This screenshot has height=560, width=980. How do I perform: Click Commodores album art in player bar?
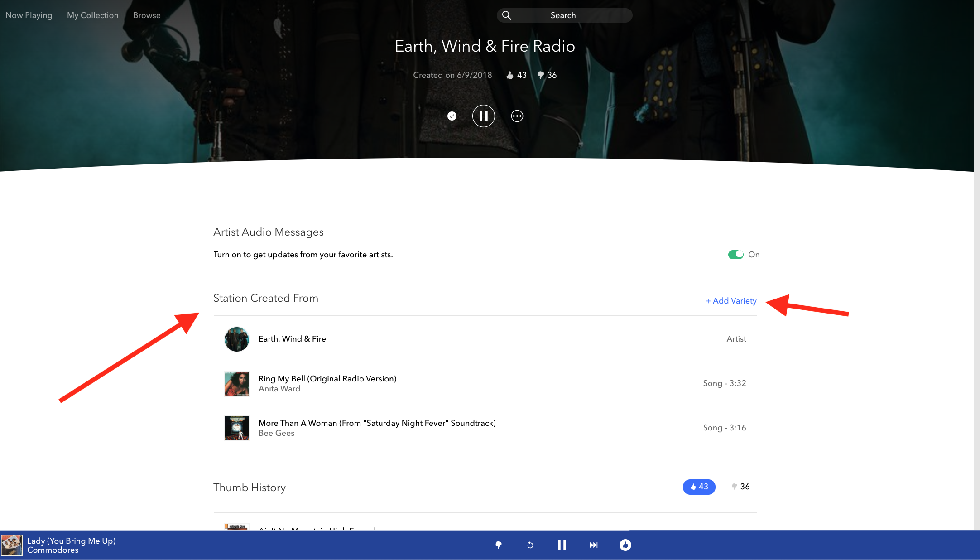click(x=12, y=545)
